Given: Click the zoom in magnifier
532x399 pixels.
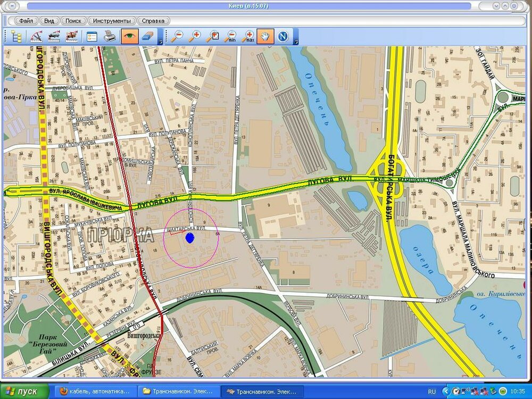Looking at the screenshot, I should click(195, 37).
